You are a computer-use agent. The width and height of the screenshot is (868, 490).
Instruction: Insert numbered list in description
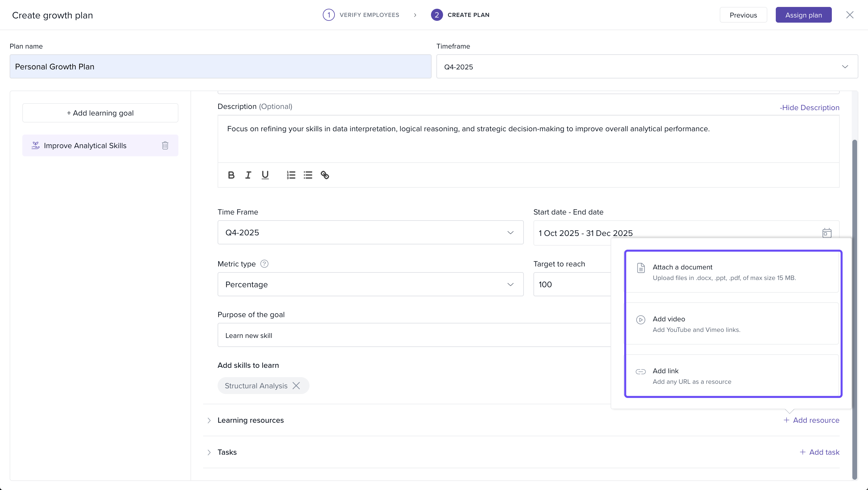(x=291, y=175)
